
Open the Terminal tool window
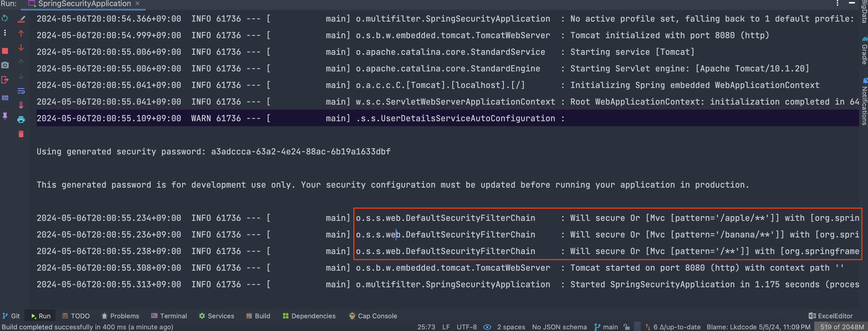point(169,316)
